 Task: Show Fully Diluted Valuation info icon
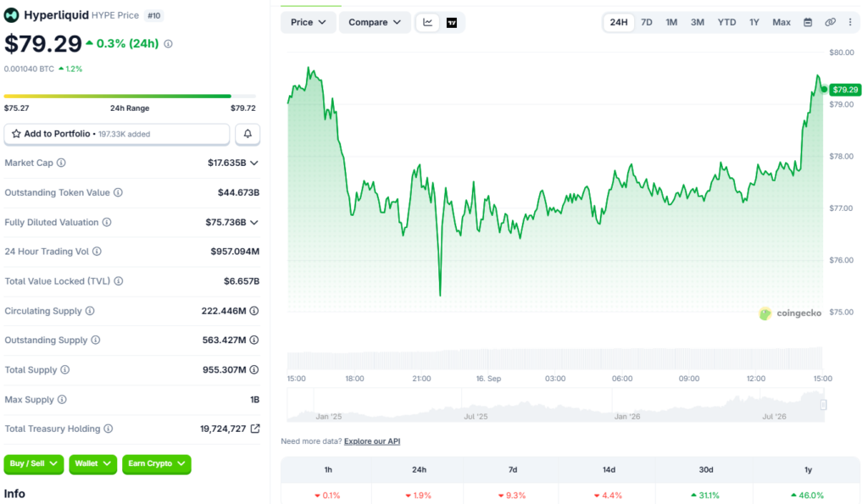tap(107, 223)
